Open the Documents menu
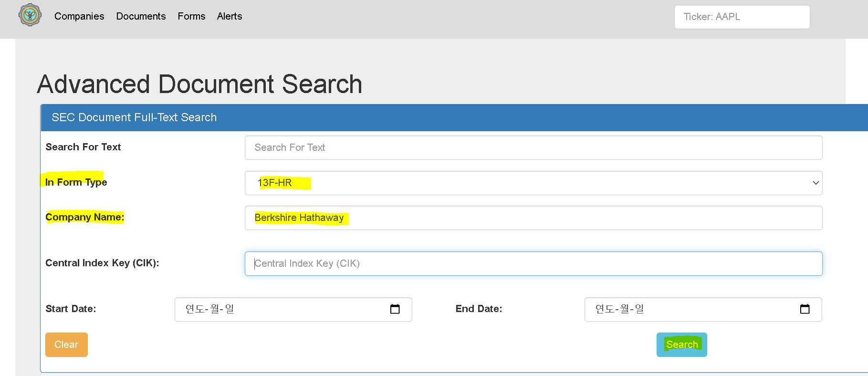 [141, 16]
